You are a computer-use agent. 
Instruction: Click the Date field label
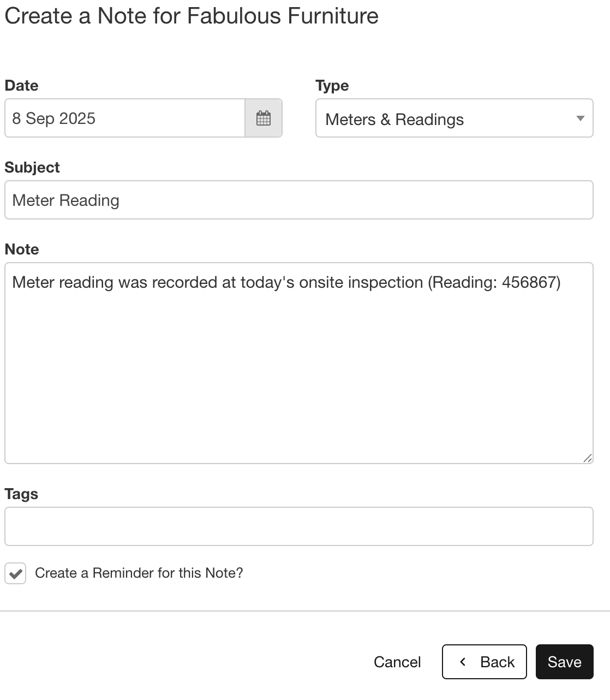click(21, 86)
